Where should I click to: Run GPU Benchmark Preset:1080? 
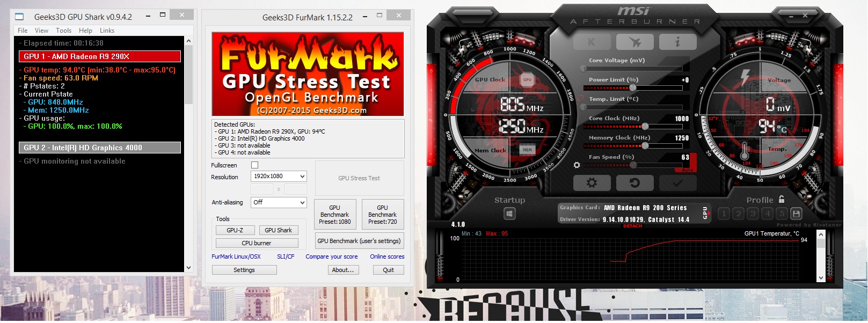coord(334,215)
